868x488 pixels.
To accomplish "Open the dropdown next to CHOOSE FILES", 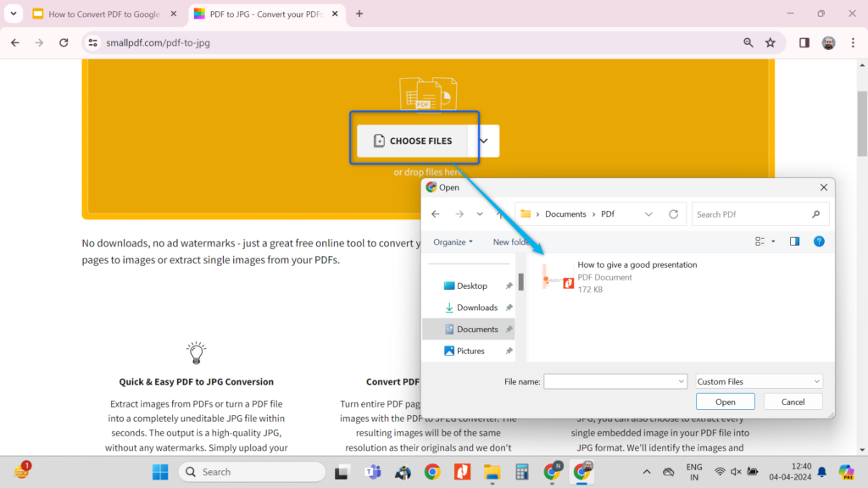I will pos(483,141).
